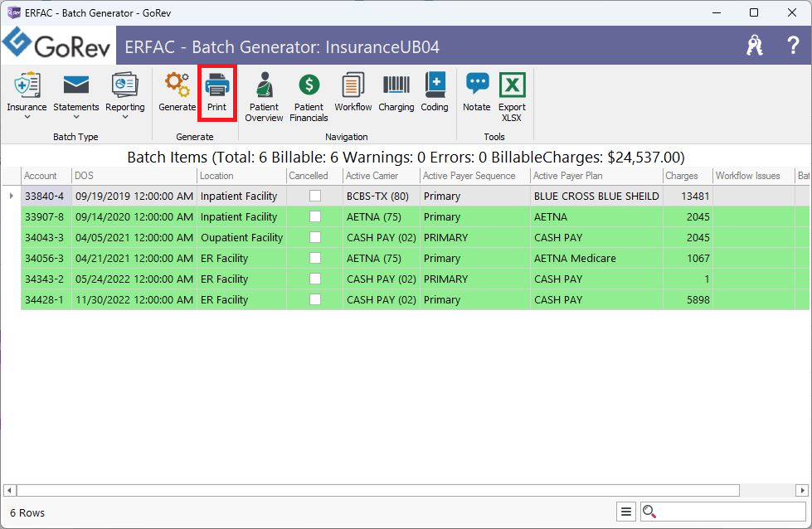
Task: Open the Statements batch type menu
Action: (x=76, y=95)
